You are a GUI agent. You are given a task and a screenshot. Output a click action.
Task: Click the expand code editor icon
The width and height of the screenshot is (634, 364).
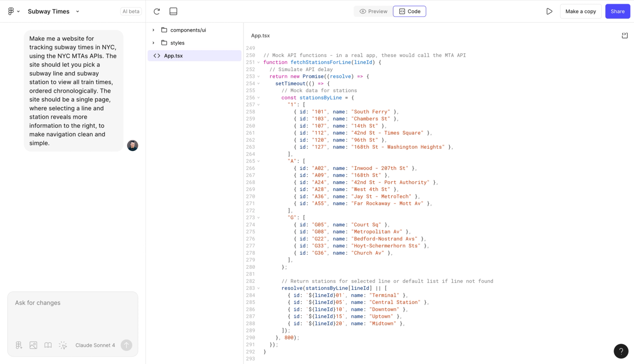click(x=625, y=35)
